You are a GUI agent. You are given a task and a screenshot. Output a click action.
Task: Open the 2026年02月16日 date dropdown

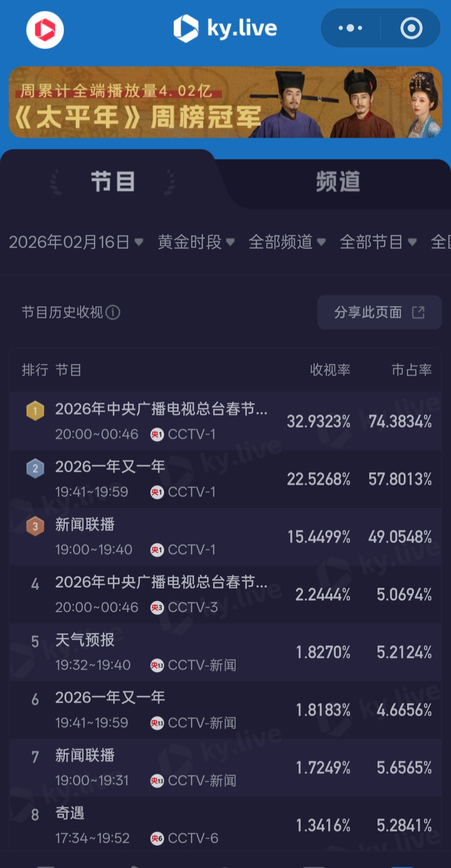tap(76, 242)
